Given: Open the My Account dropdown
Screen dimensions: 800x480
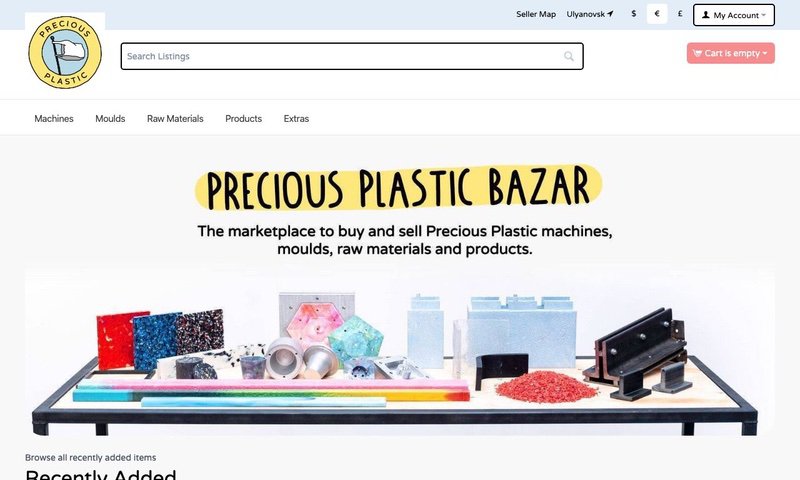Looking at the screenshot, I should pos(734,15).
